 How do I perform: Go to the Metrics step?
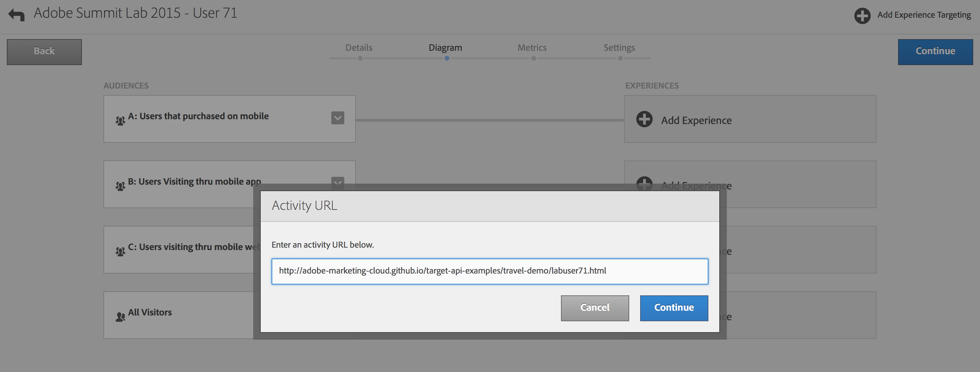(x=532, y=48)
